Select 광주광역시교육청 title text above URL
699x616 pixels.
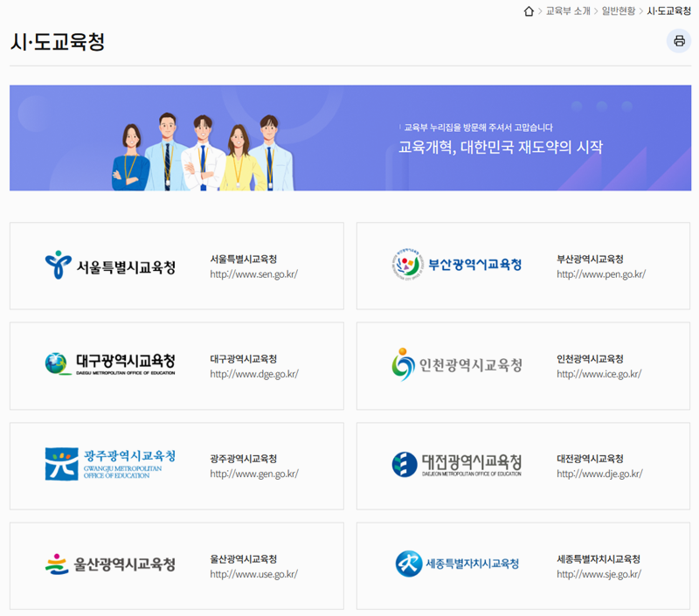tap(244, 459)
